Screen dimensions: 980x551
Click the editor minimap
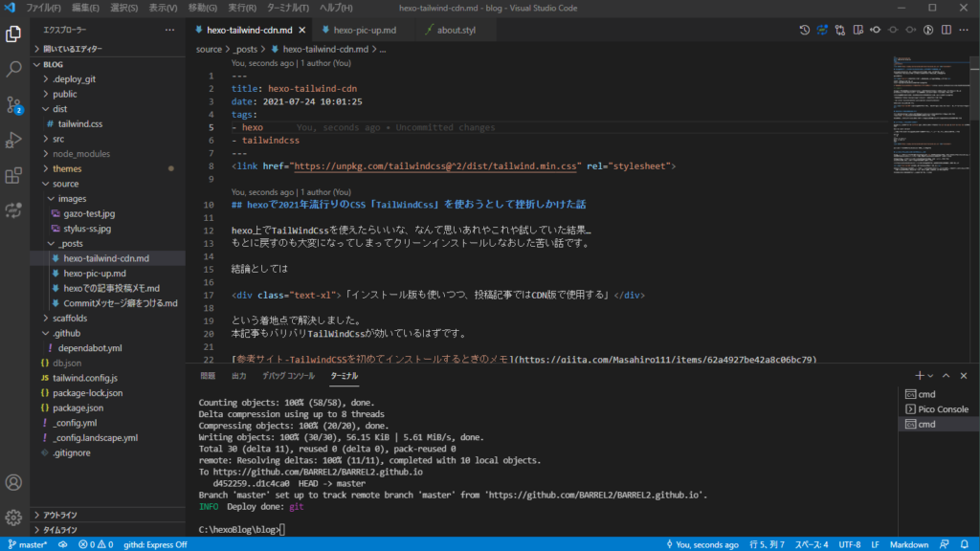coord(930,115)
